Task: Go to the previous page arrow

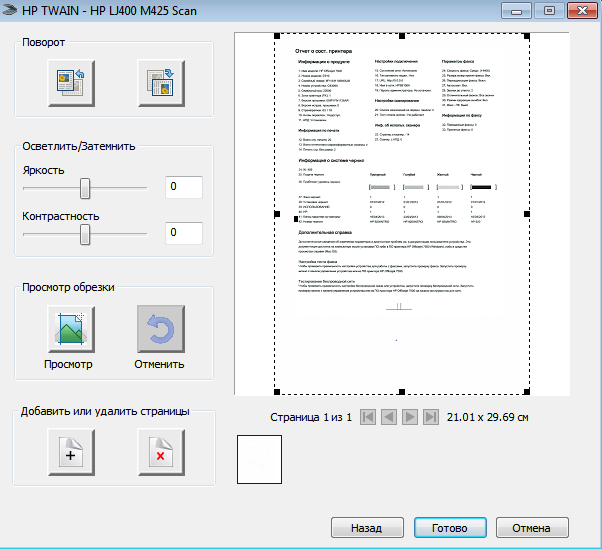Action: 389,416
